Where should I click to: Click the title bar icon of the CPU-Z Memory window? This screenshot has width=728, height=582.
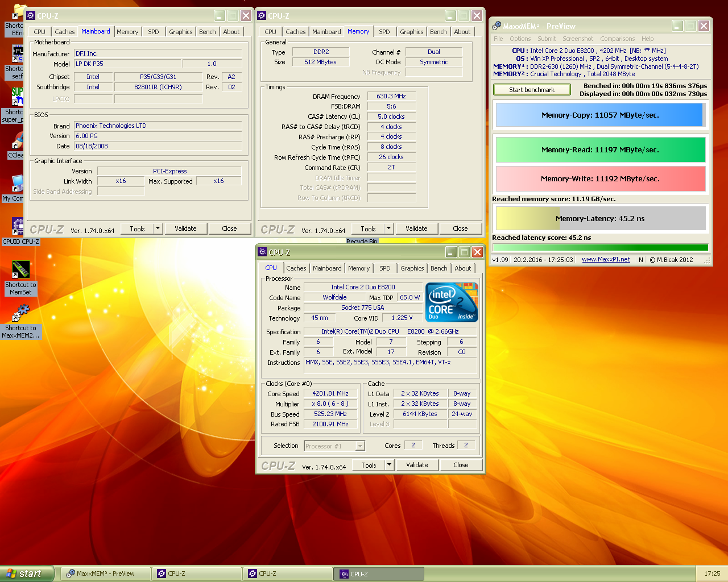[x=262, y=16]
